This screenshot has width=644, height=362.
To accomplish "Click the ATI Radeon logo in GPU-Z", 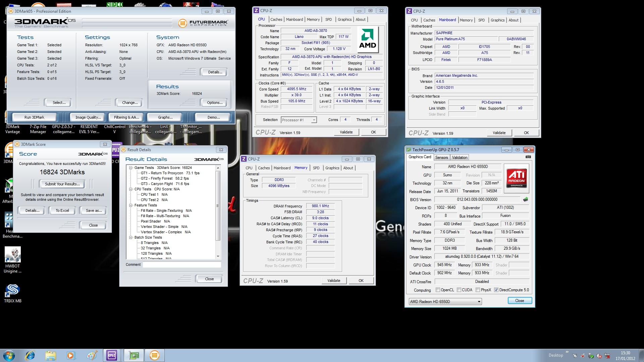I will 517,178.
